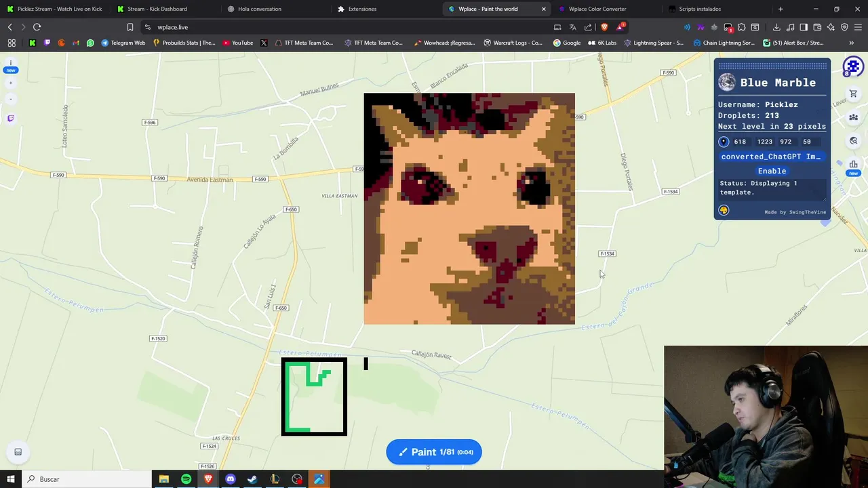Open the Twitch icon button on the map
The width and height of the screenshot is (868, 488).
coord(11,119)
